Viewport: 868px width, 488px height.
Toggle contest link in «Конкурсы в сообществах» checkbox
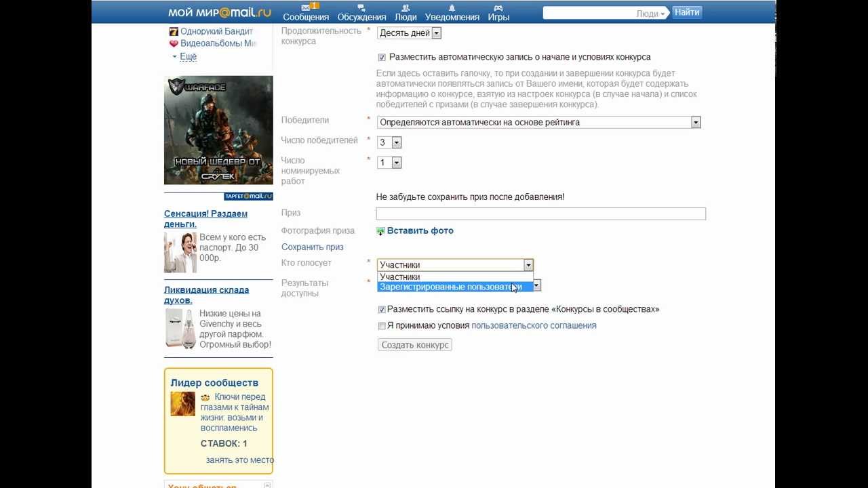[382, 310]
